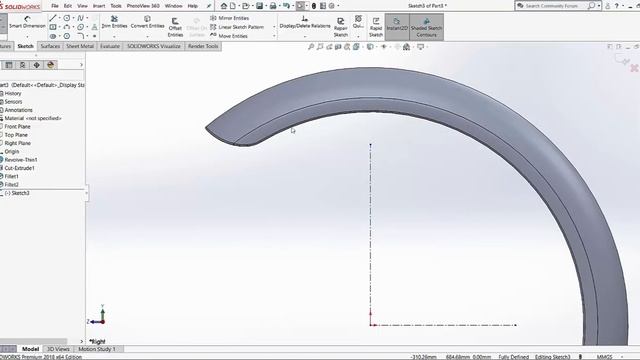Screen dimensions: 640x360
Task: Pick the Spline sketch tool
Action: point(80,18)
